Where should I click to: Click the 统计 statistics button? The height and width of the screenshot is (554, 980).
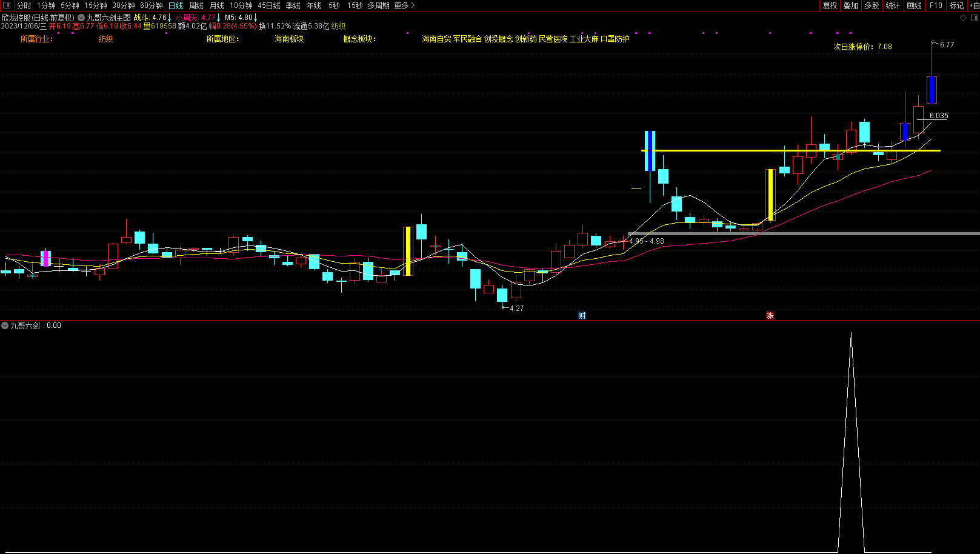tap(893, 5)
